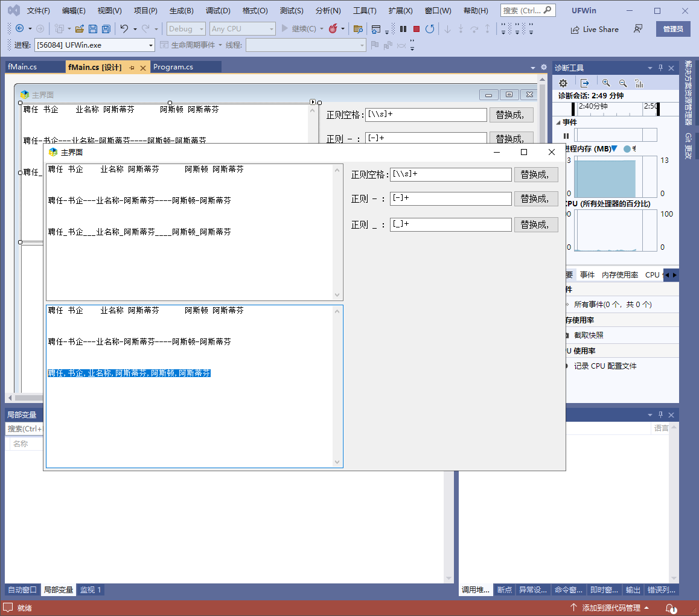Click the app window selector toolbar icon
Viewport: 699px width, 616px height.
tap(376, 29)
